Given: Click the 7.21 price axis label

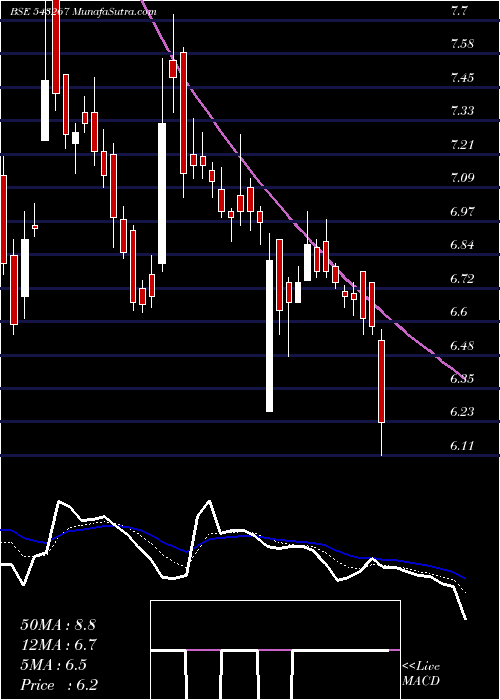Looking at the screenshot, I should [462, 145].
